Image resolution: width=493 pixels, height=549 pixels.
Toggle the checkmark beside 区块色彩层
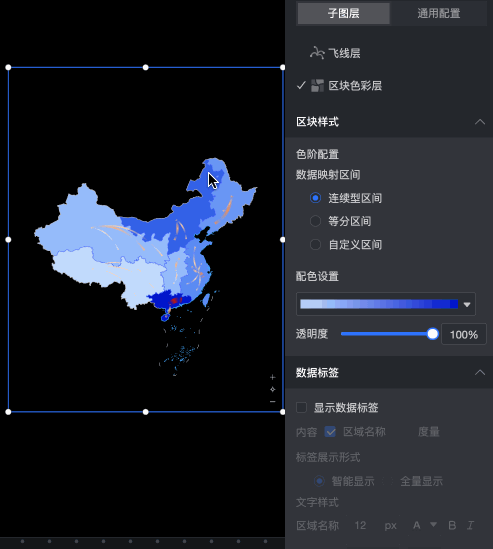(301, 85)
